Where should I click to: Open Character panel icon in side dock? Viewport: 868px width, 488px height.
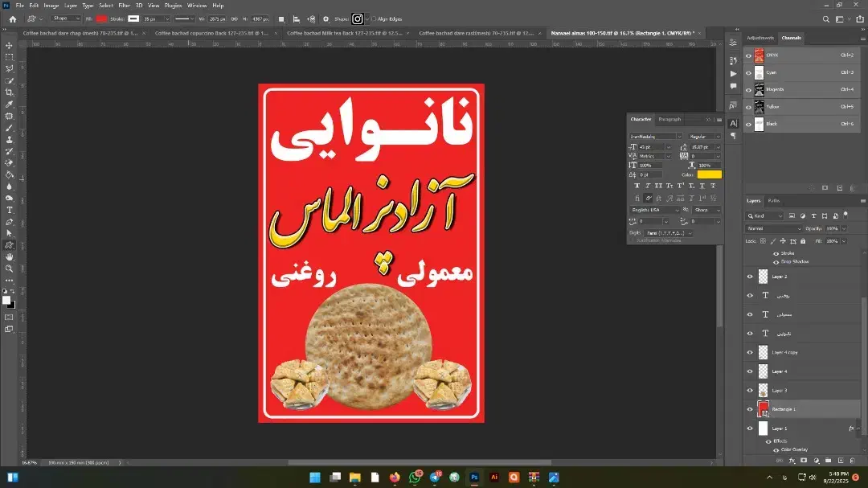pyautogui.click(x=733, y=124)
